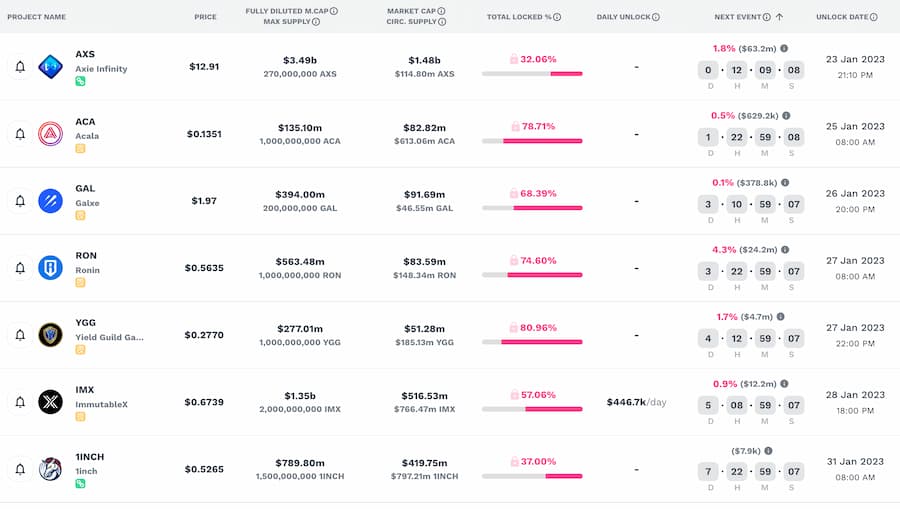
Task: Click the Axie Infinity logo icon
Action: pyautogui.click(x=50, y=67)
